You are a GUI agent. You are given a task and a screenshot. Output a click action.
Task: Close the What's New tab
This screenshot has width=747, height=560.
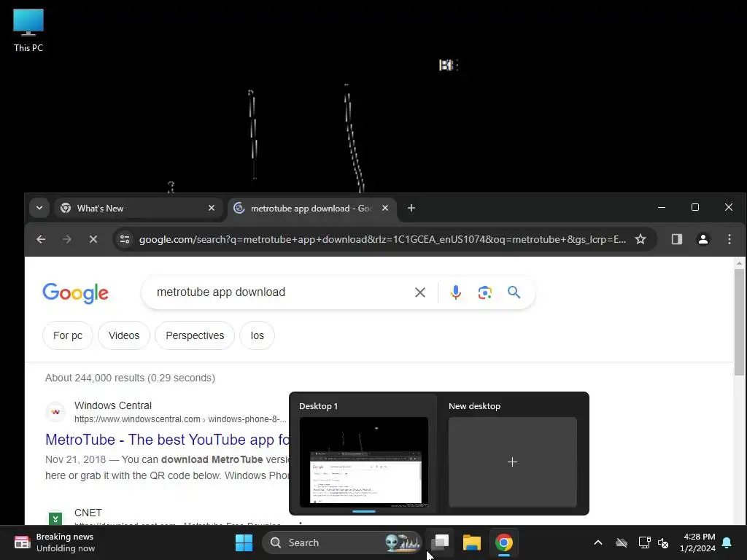[x=212, y=208]
